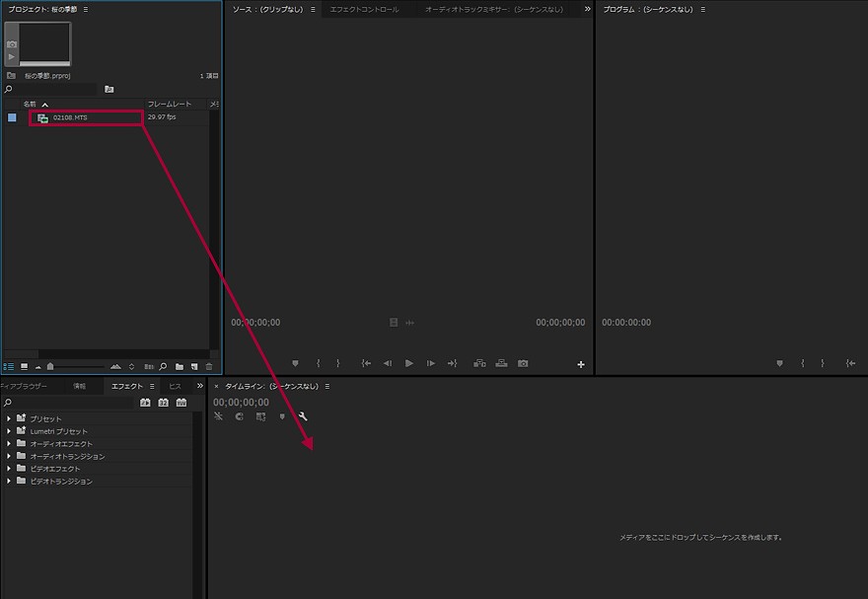The image size is (868, 599).
Task: Open the Source monitor button editor plus
Action: (581, 364)
